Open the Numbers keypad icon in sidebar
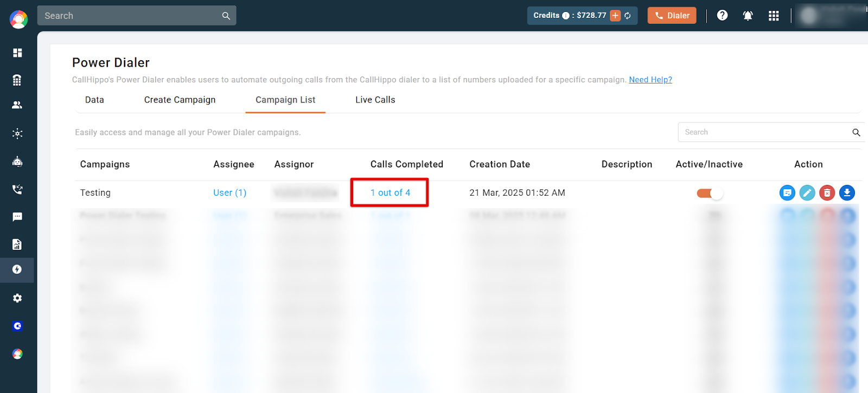Image resolution: width=868 pixels, height=393 pixels. point(17,80)
